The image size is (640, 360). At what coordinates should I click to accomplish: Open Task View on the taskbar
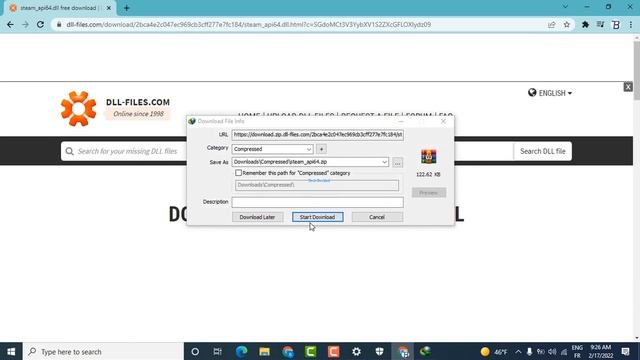(218, 351)
